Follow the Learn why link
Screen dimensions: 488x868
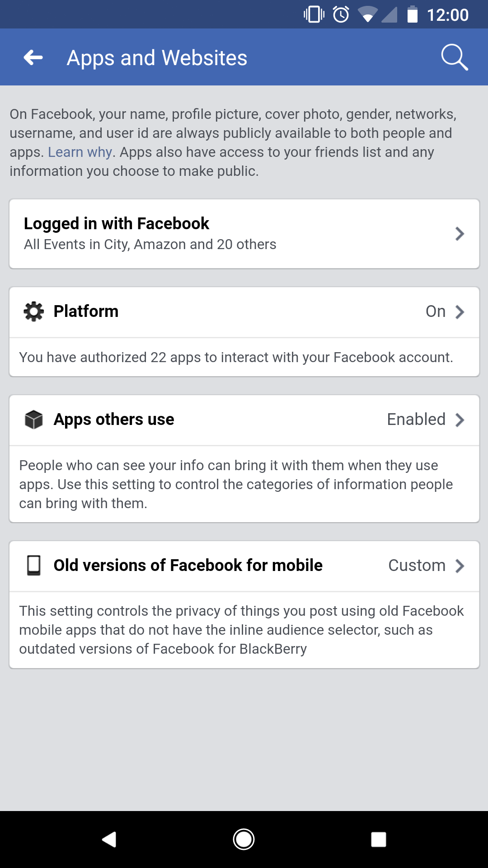pos(80,152)
